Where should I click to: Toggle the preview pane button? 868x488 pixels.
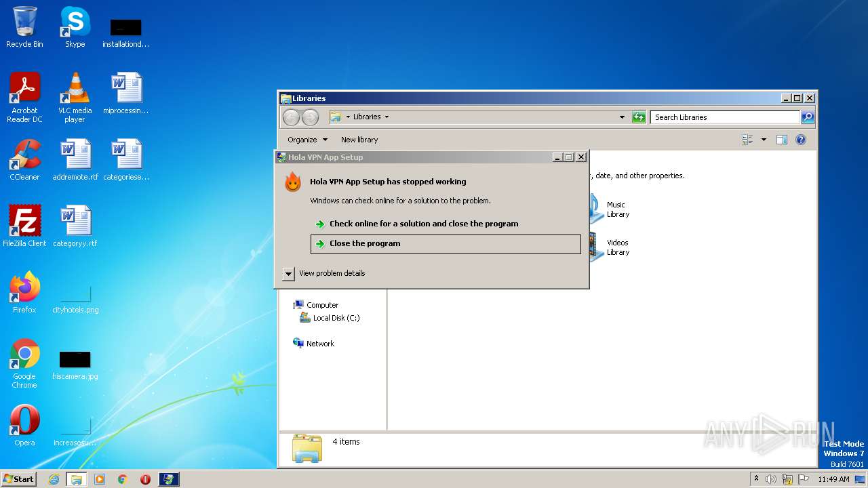point(782,140)
